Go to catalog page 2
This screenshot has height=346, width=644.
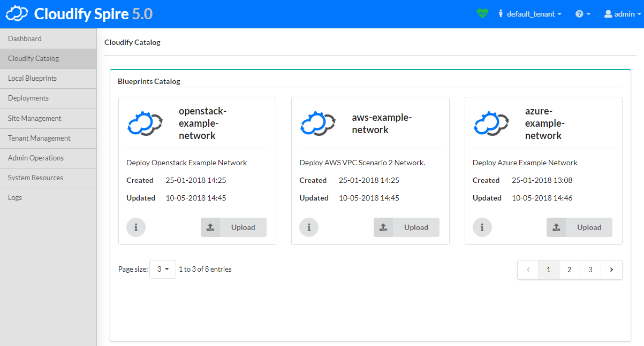tap(569, 270)
